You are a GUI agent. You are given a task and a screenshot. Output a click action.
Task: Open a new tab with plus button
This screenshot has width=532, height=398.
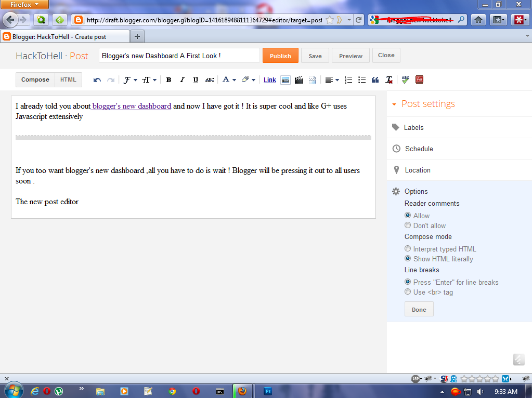[x=137, y=36]
